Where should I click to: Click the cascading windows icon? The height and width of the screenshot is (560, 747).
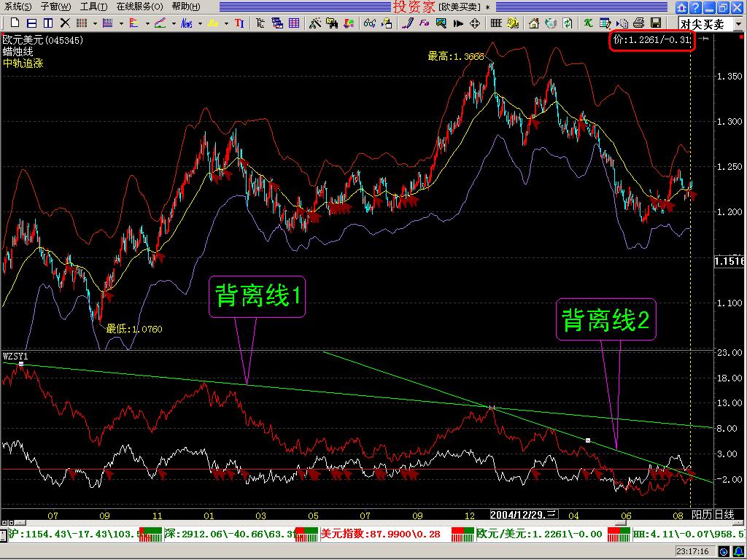[x=277, y=23]
